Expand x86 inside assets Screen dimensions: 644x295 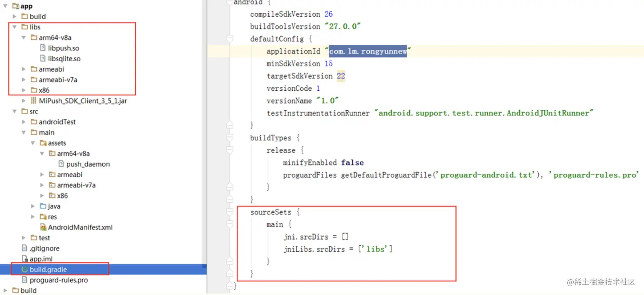point(42,196)
